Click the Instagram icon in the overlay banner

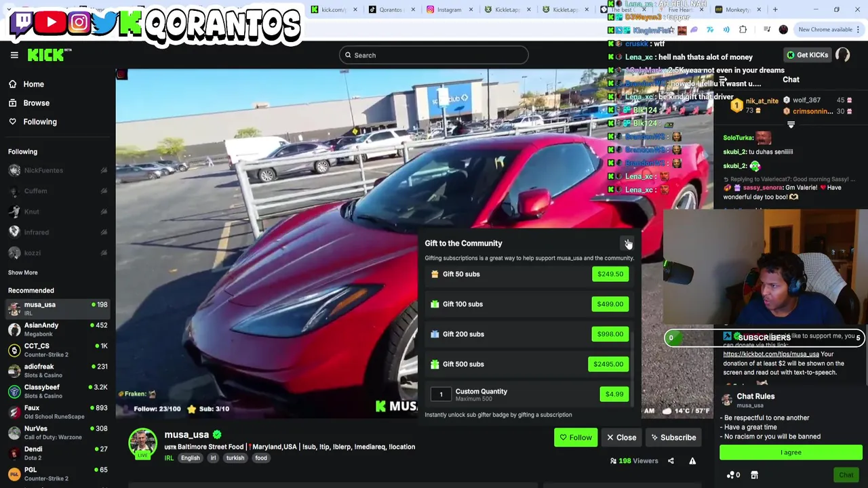[x=79, y=22]
